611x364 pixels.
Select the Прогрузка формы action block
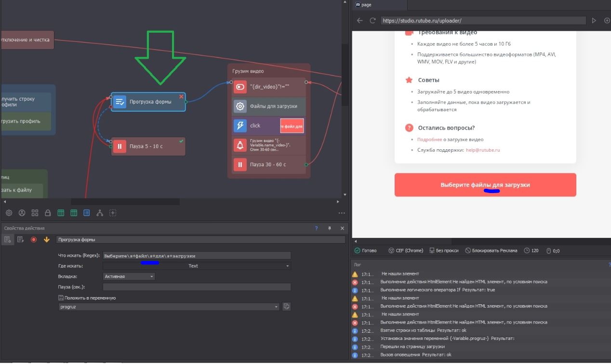[x=148, y=102]
